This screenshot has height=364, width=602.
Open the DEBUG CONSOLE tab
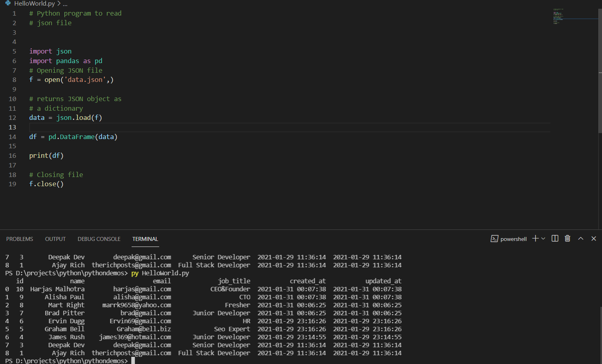(x=99, y=239)
